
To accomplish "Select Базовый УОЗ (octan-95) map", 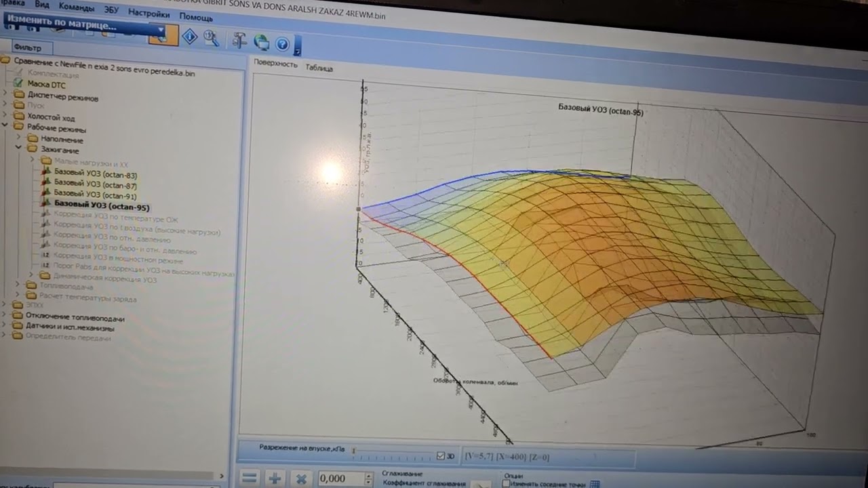I will click(102, 207).
